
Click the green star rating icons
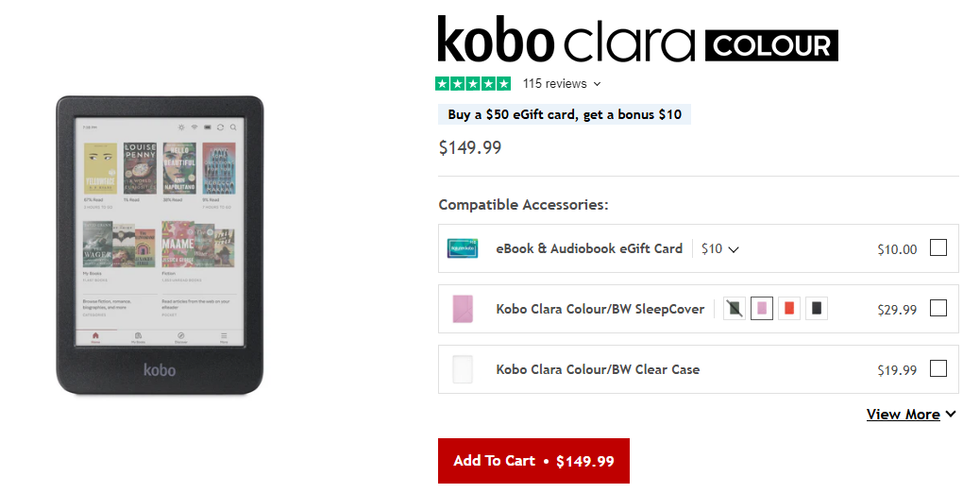(x=473, y=84)
